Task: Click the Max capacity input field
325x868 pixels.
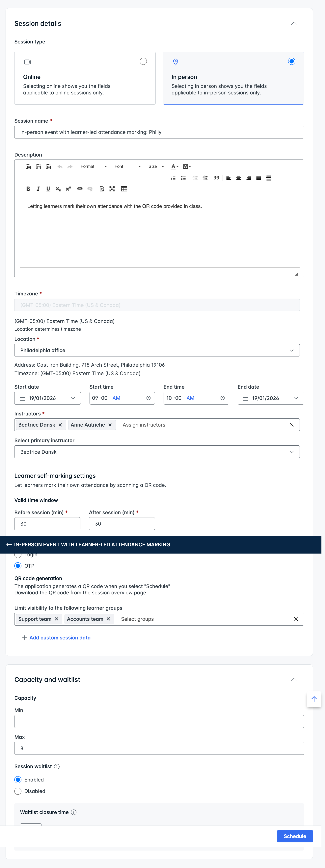Action: (x=159, y=748)
